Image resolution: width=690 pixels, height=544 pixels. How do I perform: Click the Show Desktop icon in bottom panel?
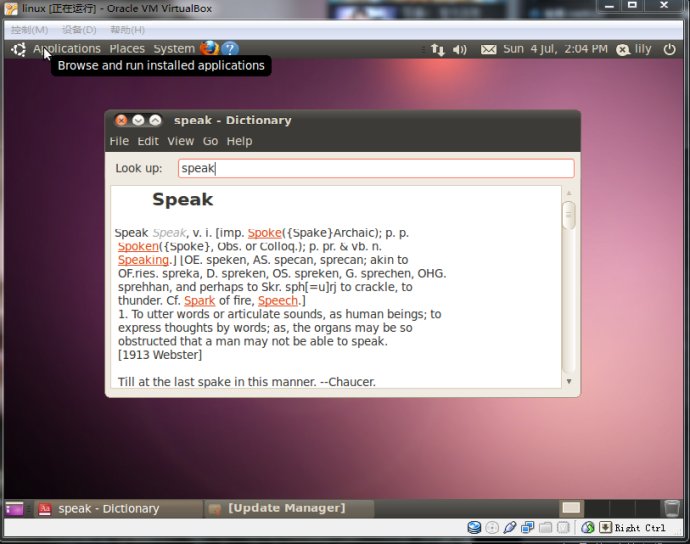tap(14, 509)
